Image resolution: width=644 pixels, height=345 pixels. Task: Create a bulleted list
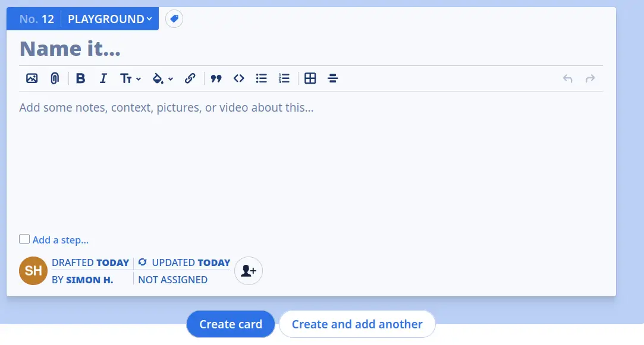click(261, 78)
